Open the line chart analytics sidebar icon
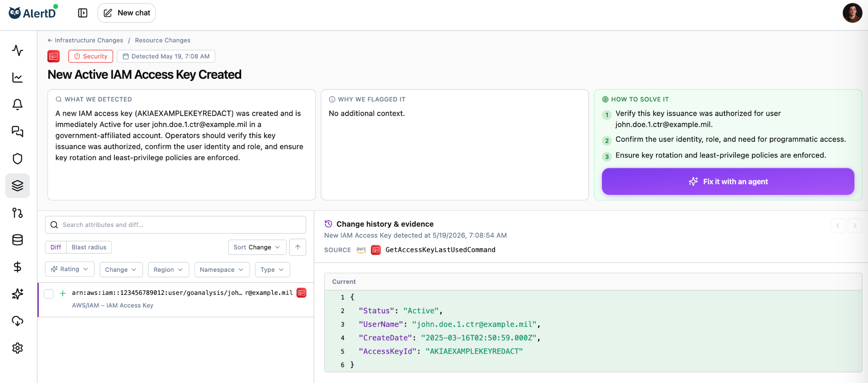This screenshot has height=383, width=868. (x=17, y=78)
